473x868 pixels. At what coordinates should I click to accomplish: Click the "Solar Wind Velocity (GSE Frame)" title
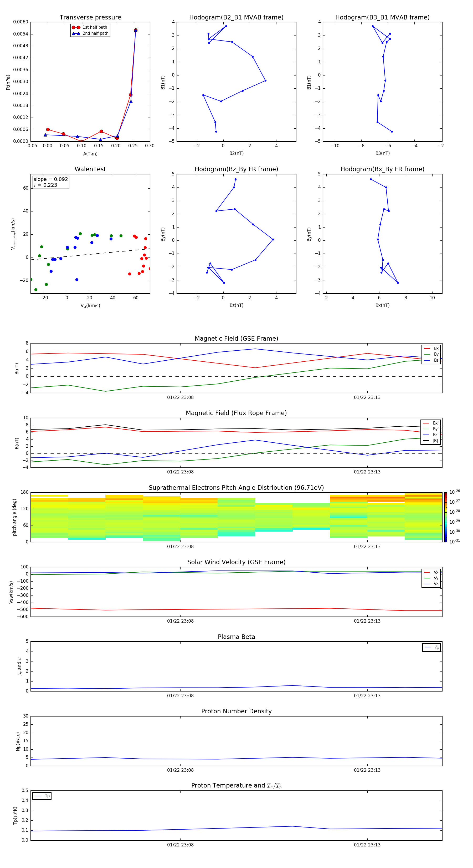236,562
